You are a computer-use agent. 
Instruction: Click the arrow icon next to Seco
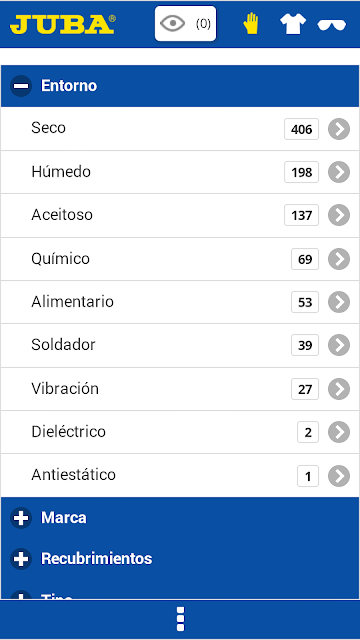(339, 129)
